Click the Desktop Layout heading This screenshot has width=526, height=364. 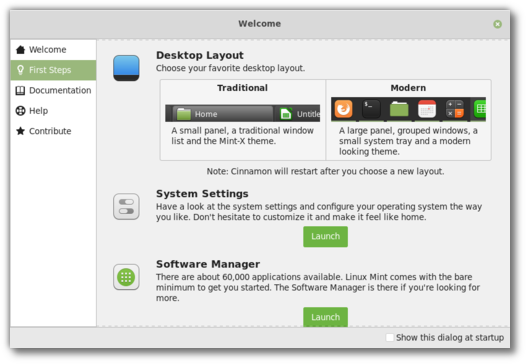[x=200, y=55]
